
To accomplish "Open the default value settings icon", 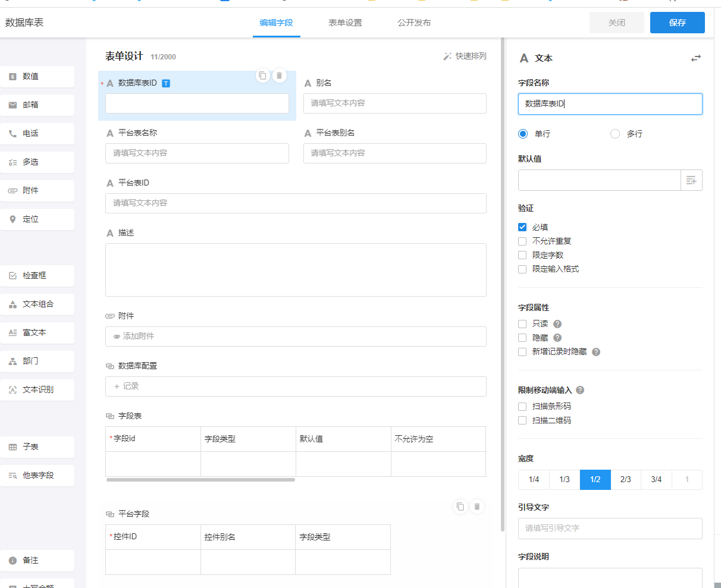I will click(691, 180).
